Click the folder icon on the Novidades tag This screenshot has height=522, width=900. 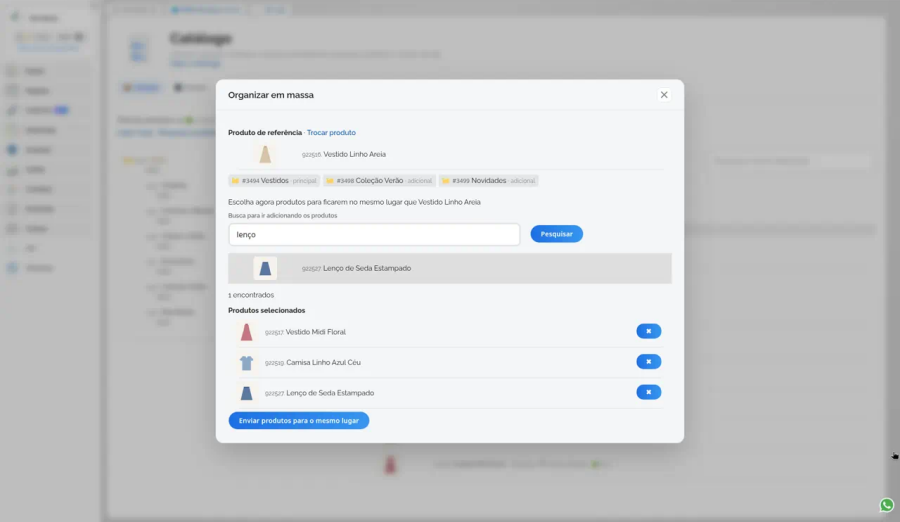click(x=445, y=181)
